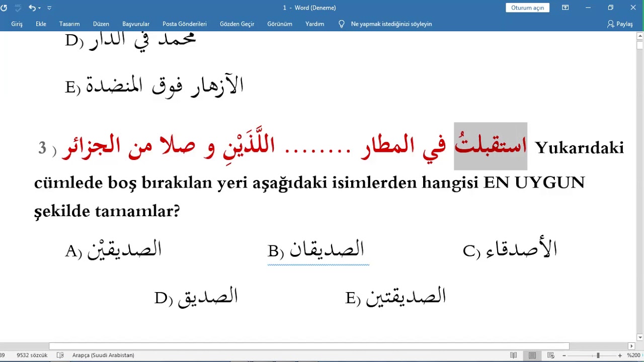Image resolution: width=644 pixels, height=362 pixels.
Task: Click the zoom out minus button
Action: tap(563, 355)
